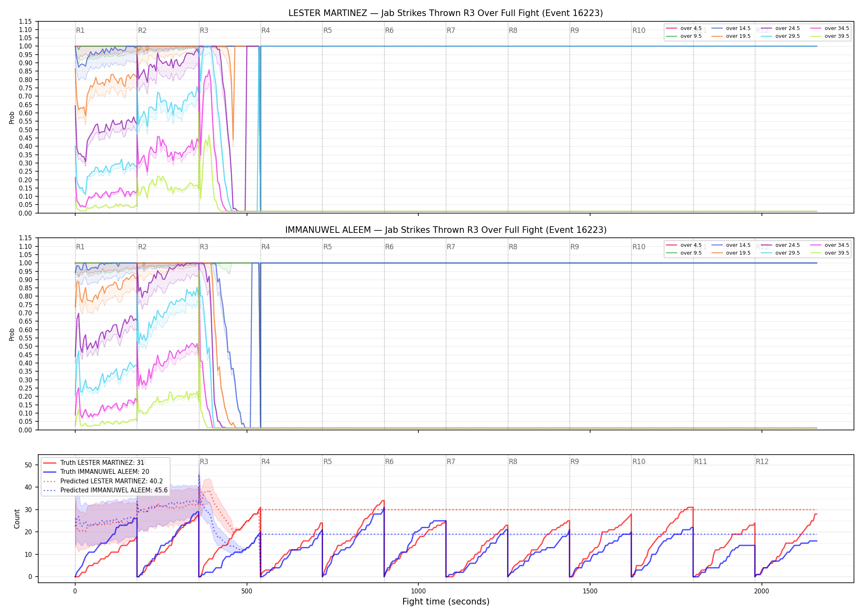Click the 'Count' y-axis label
Viewport: 863px width, 616px height.
(17, 519)
